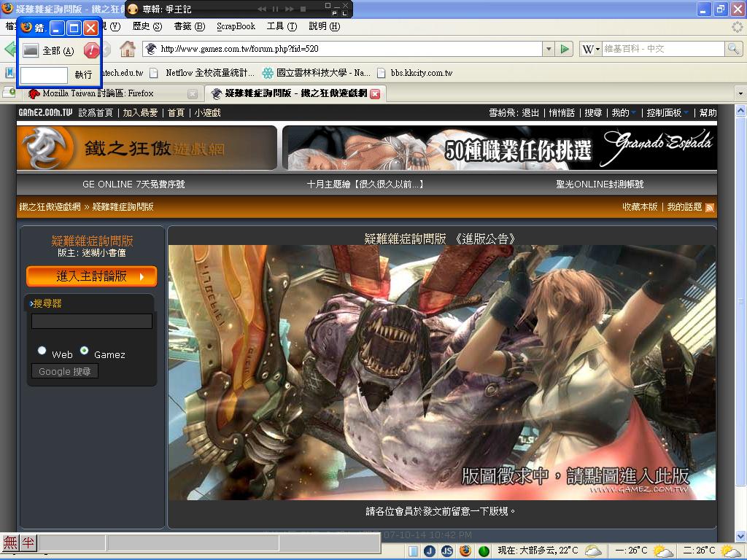
Task: Click the Home icon in Firefox toolbar
Action: tap(127, 49)
